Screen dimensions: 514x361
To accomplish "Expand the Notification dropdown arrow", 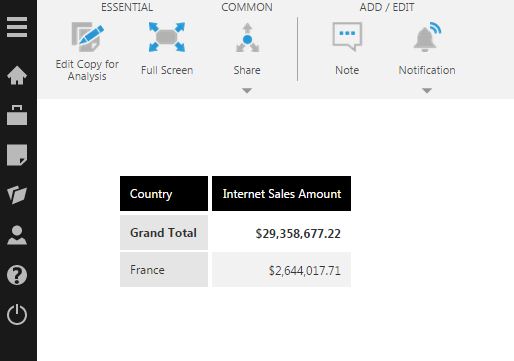I will click(x=427, y=90).
